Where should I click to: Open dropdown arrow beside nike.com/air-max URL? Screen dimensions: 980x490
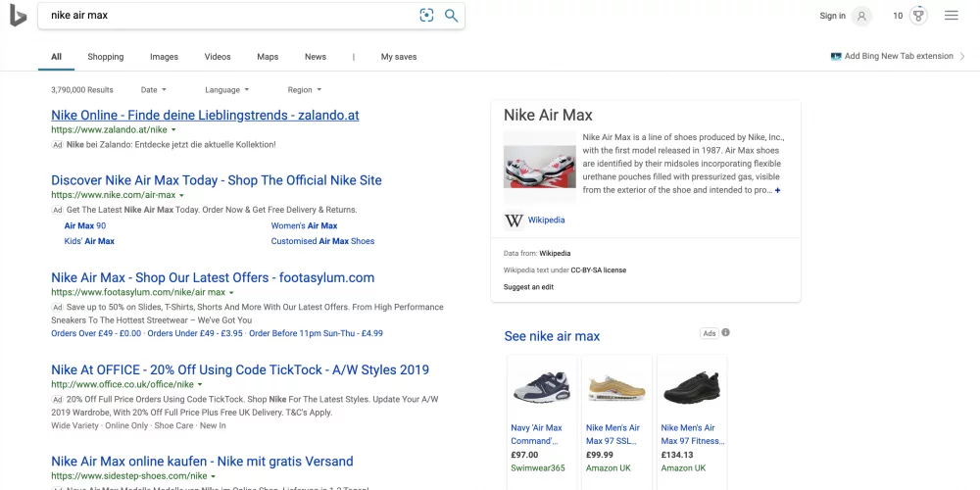tap(182, 195)
